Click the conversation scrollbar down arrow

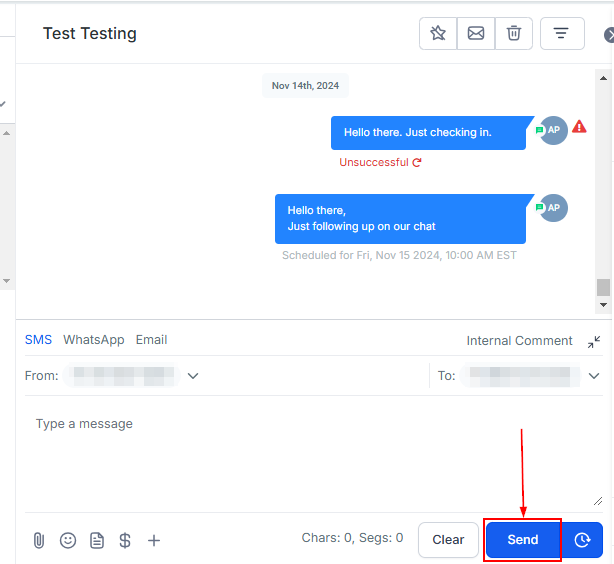(x=603, y=305)
